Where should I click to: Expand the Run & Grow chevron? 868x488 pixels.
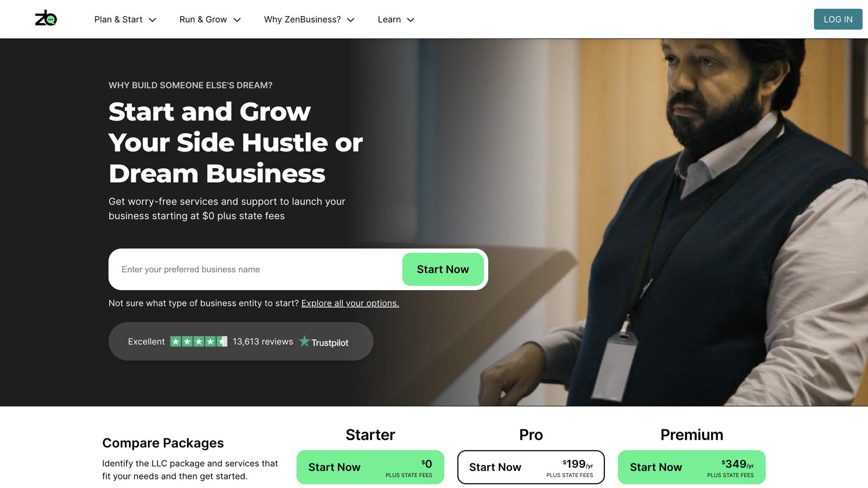tap(237, 20)
